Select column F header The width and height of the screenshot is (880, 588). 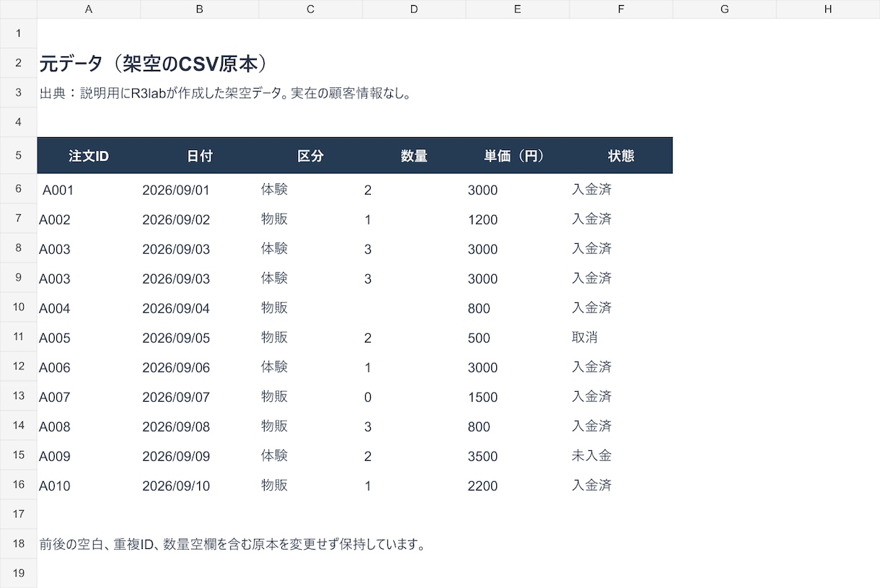click(x=621, y=9)
